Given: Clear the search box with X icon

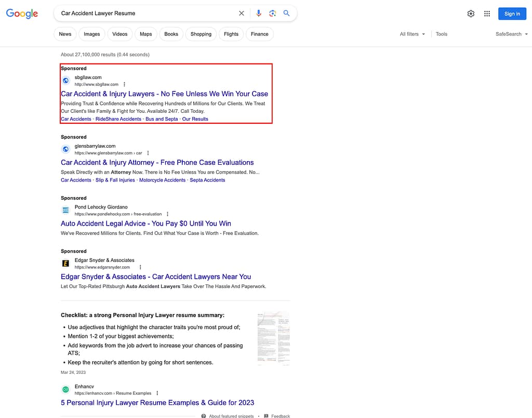Looking at the screenshot, I should pos(241,13).
